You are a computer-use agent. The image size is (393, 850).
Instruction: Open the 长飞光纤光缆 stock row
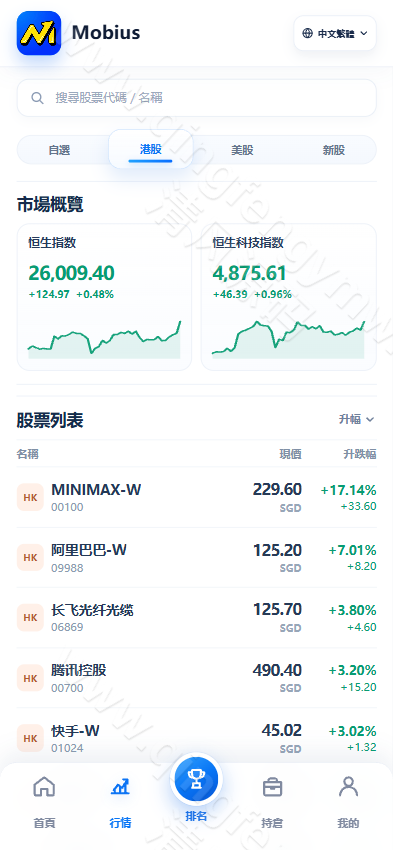point(197,617)
